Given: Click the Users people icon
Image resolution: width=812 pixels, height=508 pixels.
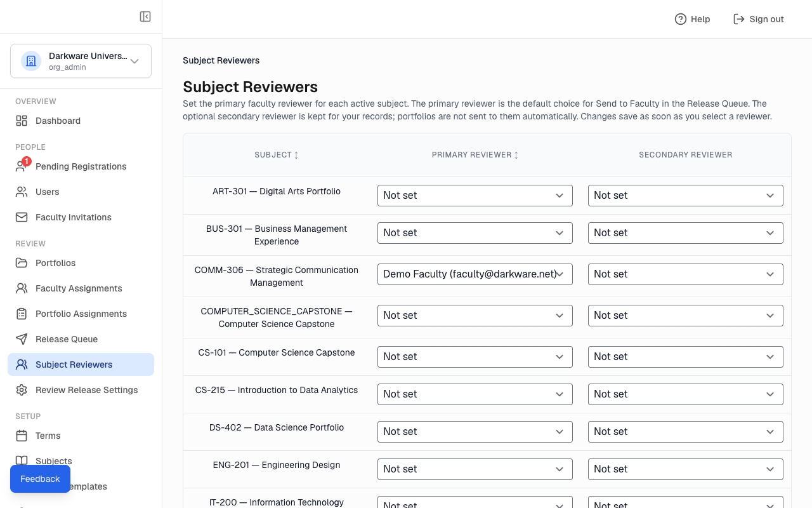Looking at the screenshot, I should (22, 192).
